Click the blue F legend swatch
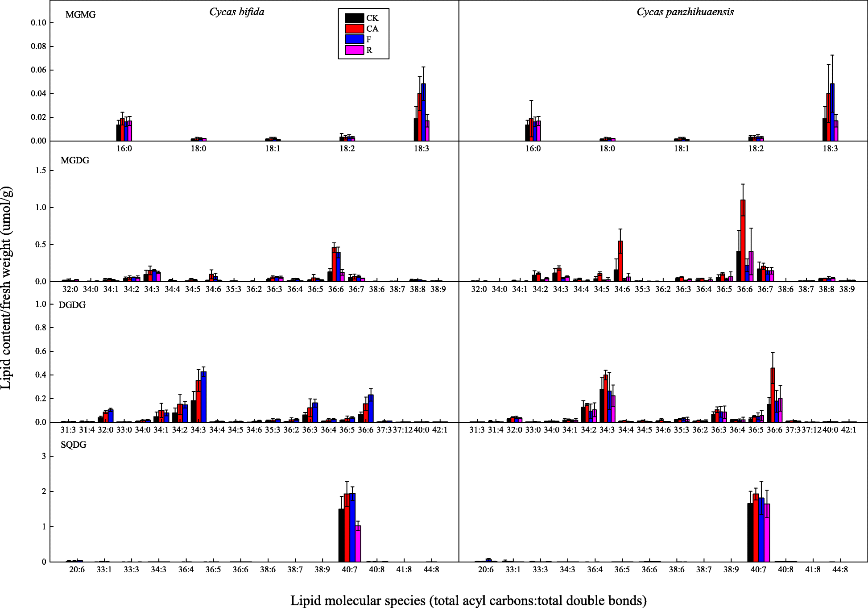This screenshot has width=868, height=608. click(x=354, y=39)
